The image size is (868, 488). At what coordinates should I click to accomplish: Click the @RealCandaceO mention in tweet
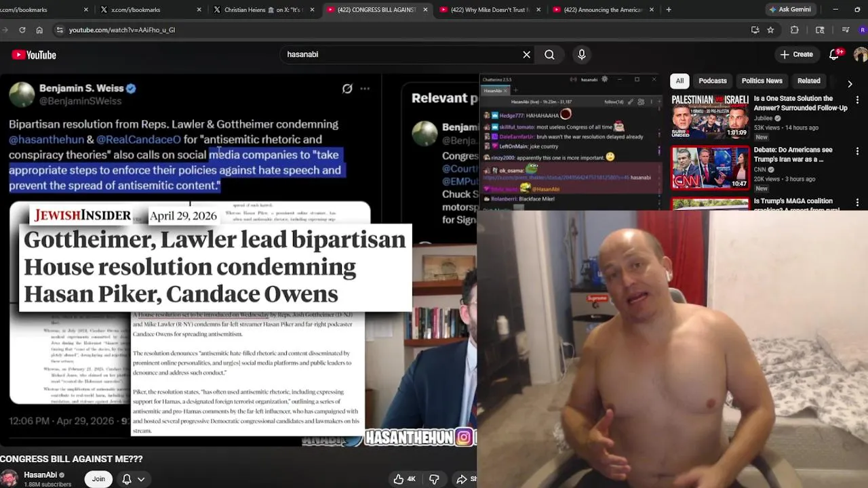[138, 140]
